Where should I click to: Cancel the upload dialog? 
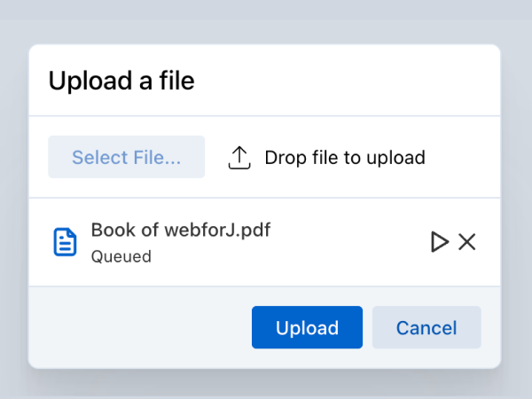(x=426, y=328)
